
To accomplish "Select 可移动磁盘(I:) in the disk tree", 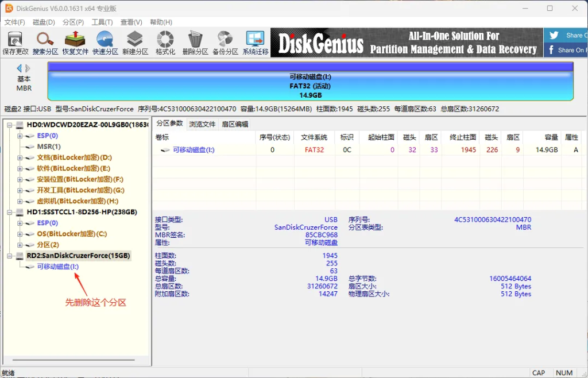I will click(57, 267).
